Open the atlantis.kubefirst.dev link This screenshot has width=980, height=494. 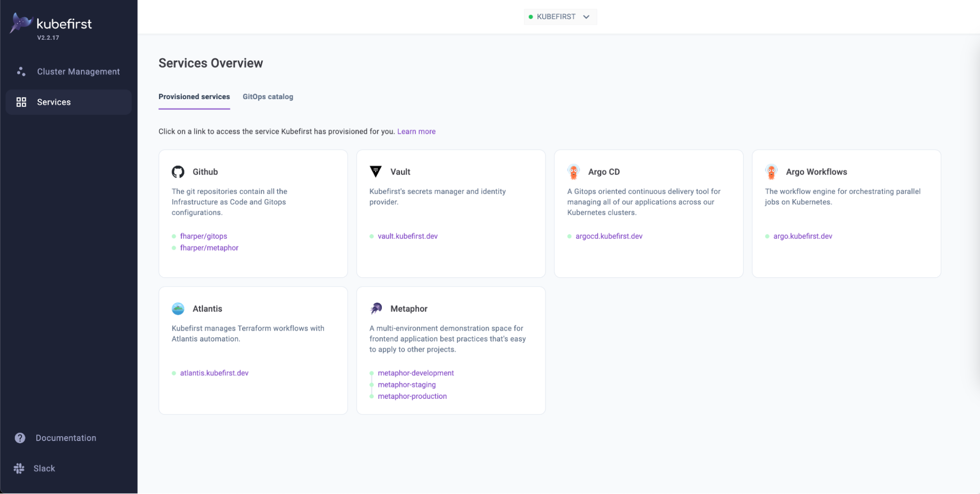[x=214, y=373]
